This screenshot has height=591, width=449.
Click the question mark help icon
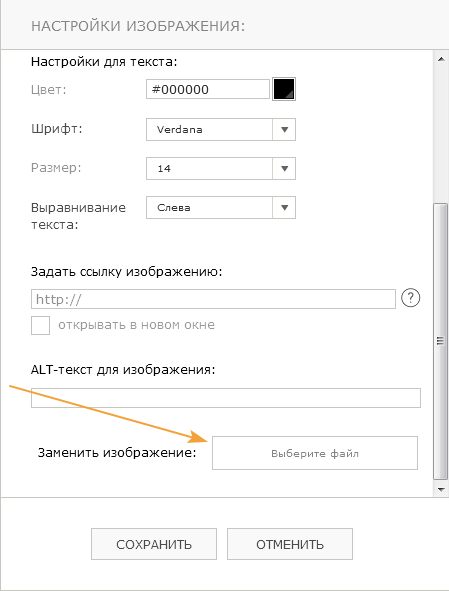pyautogui.click(x=410, y=298)
